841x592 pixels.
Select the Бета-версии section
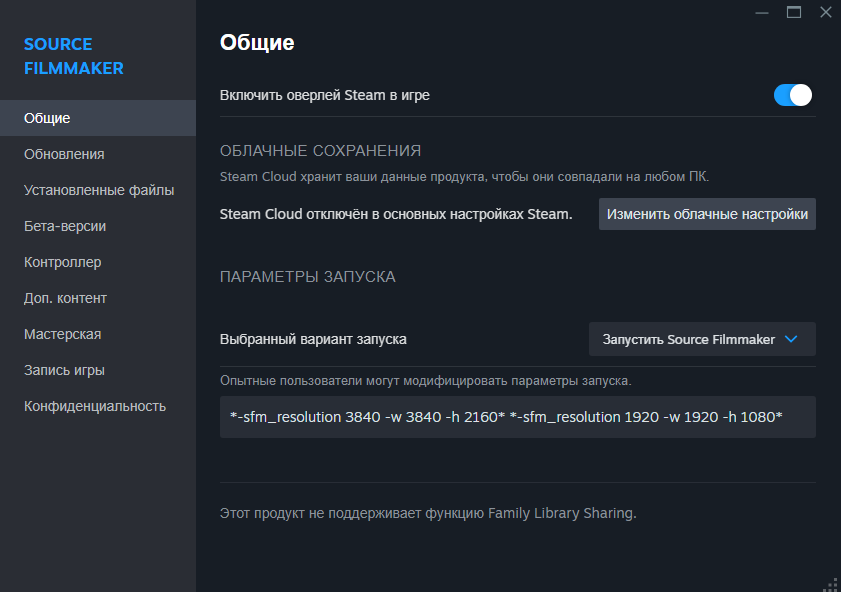click(98, 226)
